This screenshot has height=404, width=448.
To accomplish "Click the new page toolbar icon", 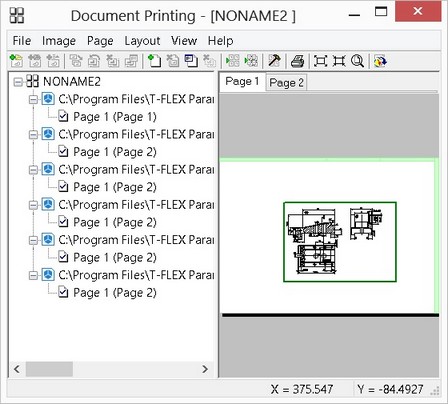I will coord(154,61).
